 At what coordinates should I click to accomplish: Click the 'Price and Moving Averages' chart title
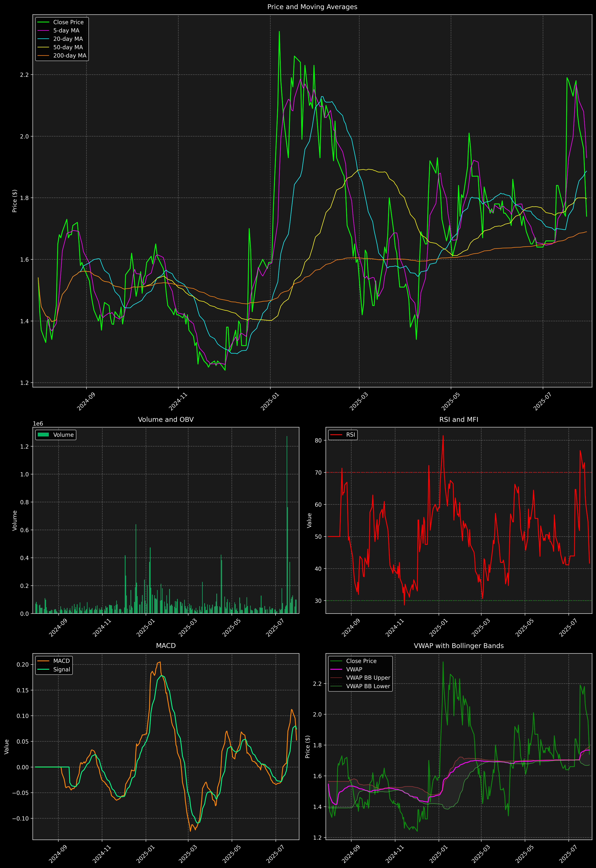(x=312, y=7)
